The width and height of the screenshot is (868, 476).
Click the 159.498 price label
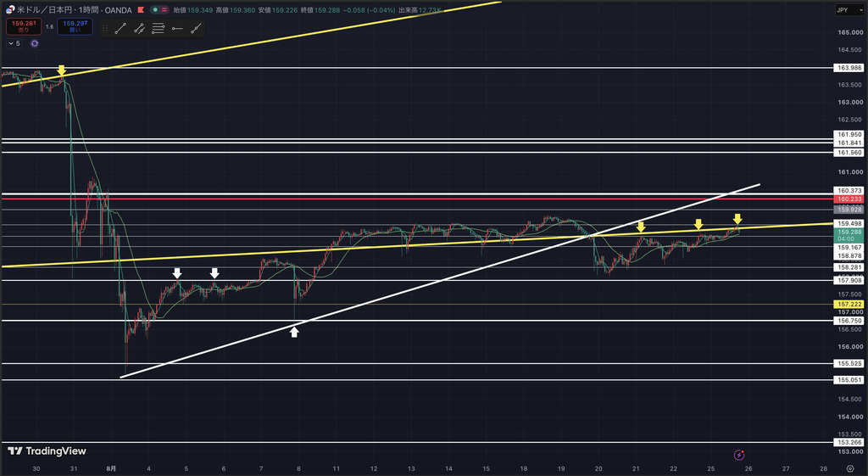point(849,224)
